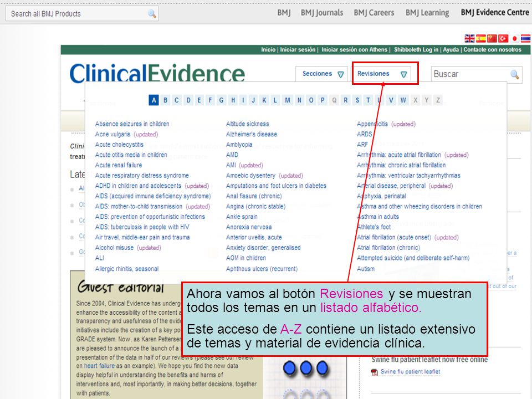Select letter A in alphabet index

point(154,100)
